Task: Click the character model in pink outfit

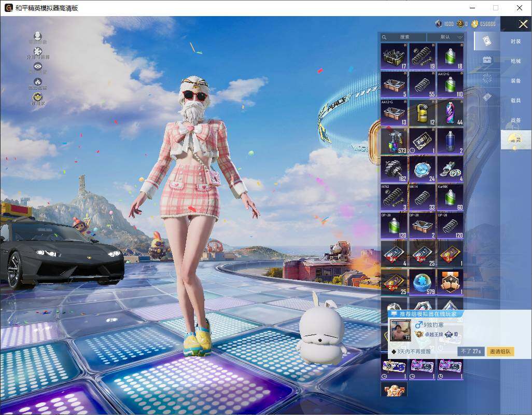Action: (194, 217)
